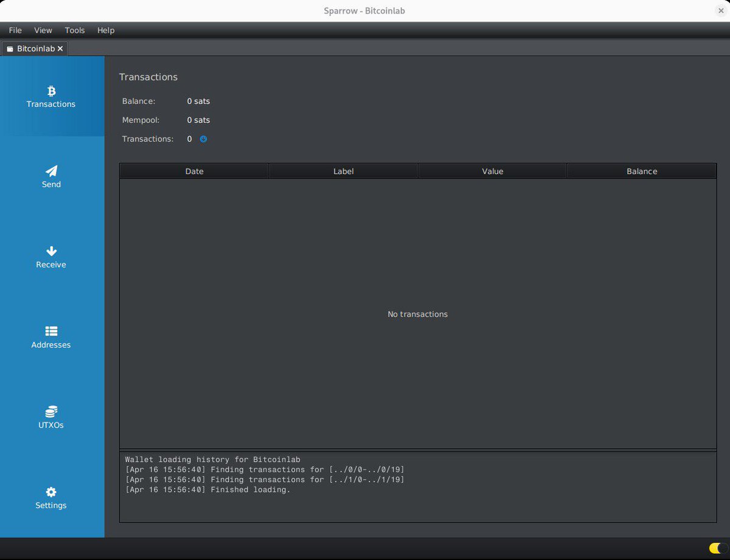This screenshot has width=730, height=560.
Task: Sort by the Value column header
Action: [493, 171]
